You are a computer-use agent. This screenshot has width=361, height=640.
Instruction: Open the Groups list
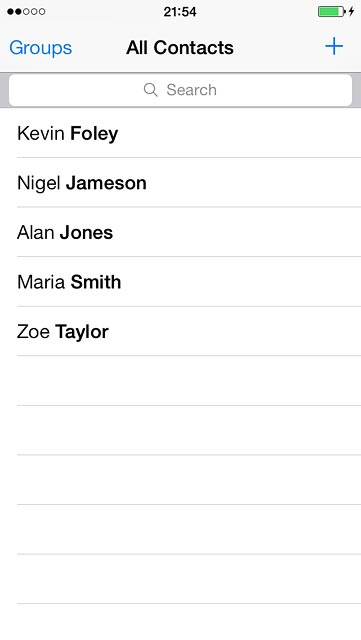pos(40,48)
